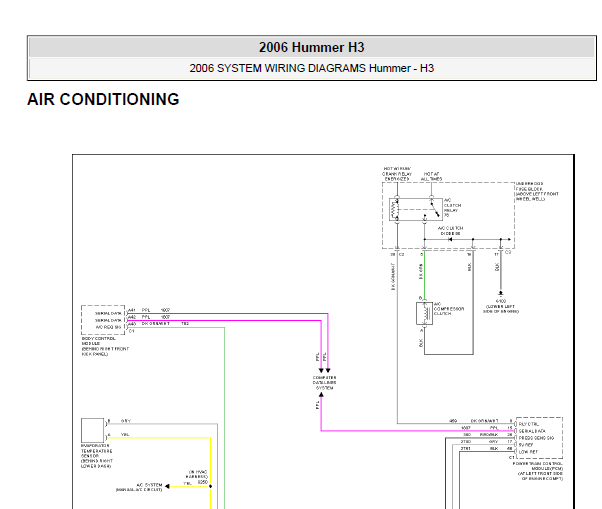Click the 'AIR CONDITIONING' section heading
Image resolution: width=602 pixels, height=509 pixels.
(103, 99)
